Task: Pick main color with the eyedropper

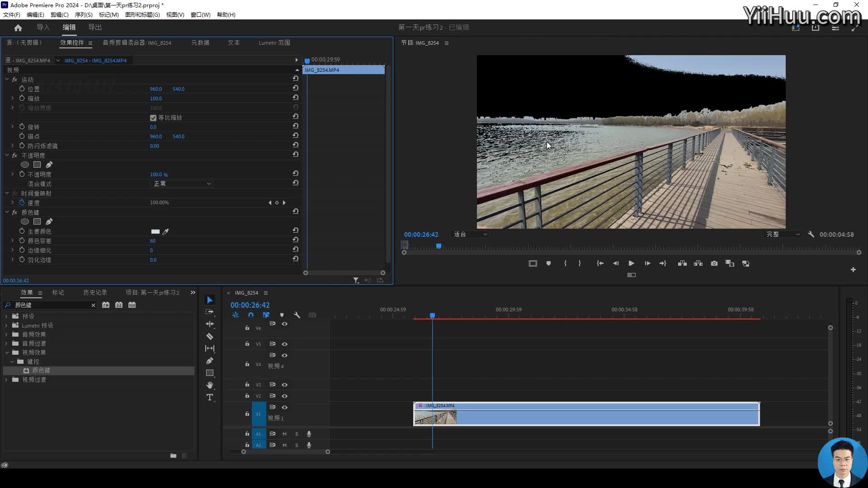Action: 166,231
